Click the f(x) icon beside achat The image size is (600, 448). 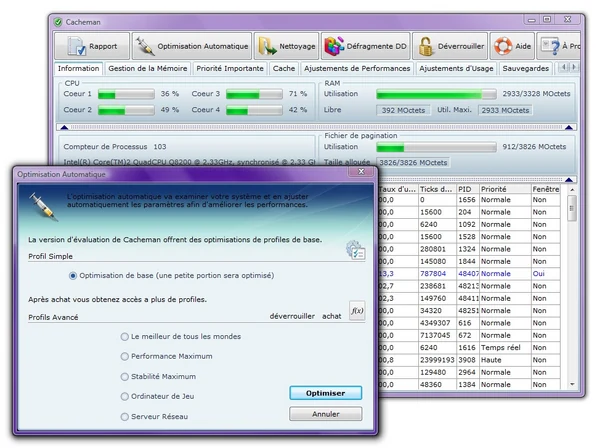tap(357, 310)
